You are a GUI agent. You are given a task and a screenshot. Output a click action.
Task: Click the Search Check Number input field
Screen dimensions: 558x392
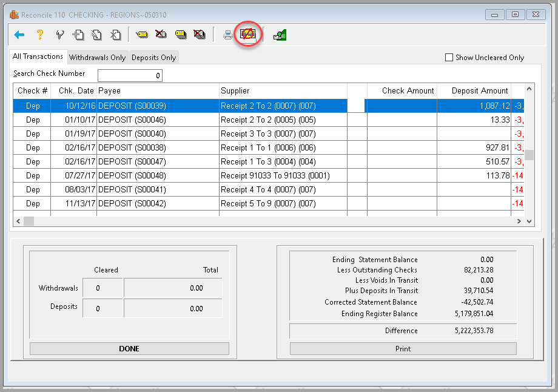(130, 75)
